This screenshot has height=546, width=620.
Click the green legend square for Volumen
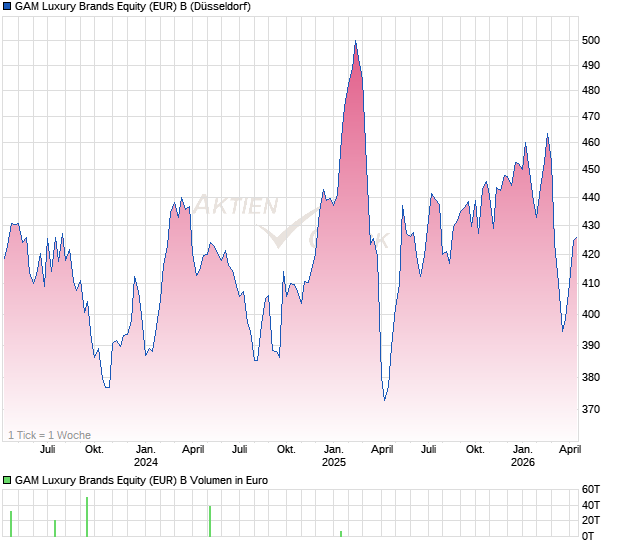tap(7, 480)
